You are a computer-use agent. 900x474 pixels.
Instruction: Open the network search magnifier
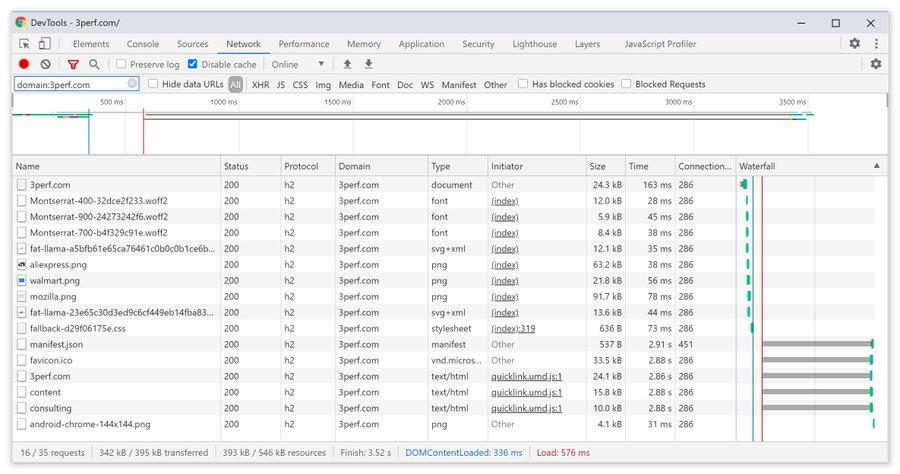point(94,64)
